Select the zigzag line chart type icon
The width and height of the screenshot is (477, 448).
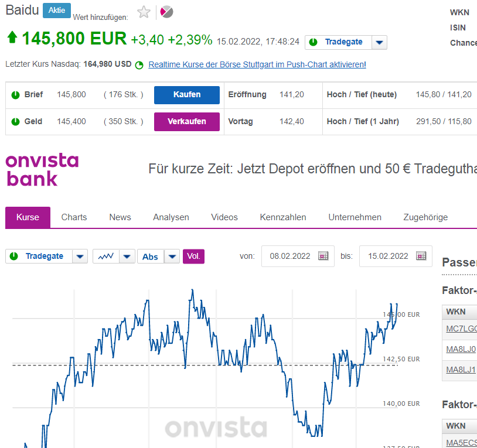[x=105, y=256]
